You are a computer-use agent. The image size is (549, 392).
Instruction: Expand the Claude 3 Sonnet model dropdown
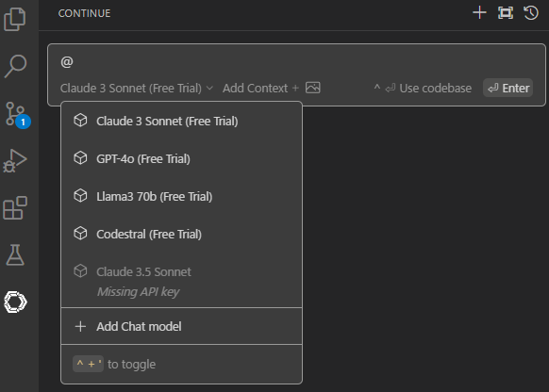click(x=137, y=89)
